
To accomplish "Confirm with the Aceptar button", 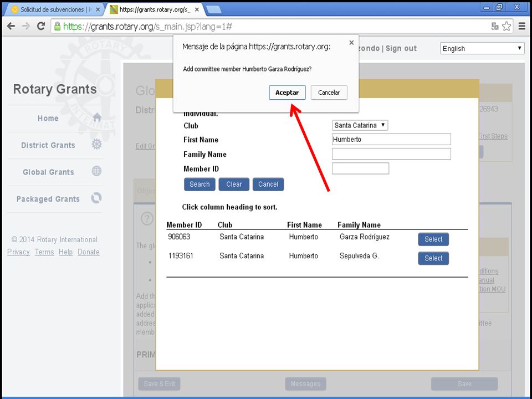I will click(x=287, y=93).
